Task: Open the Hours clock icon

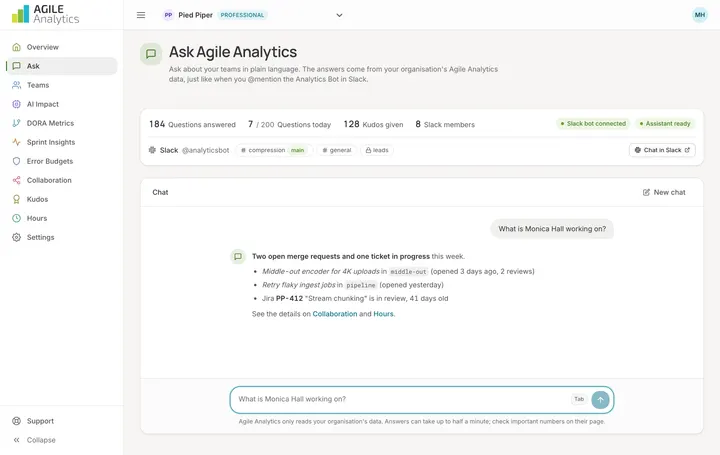Action: click(17, 218)
